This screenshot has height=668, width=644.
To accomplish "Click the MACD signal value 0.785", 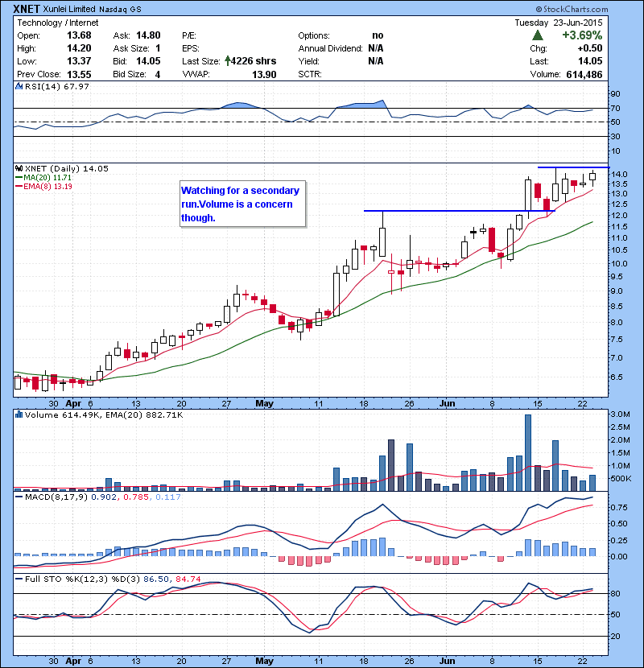I will click(136, 497).
